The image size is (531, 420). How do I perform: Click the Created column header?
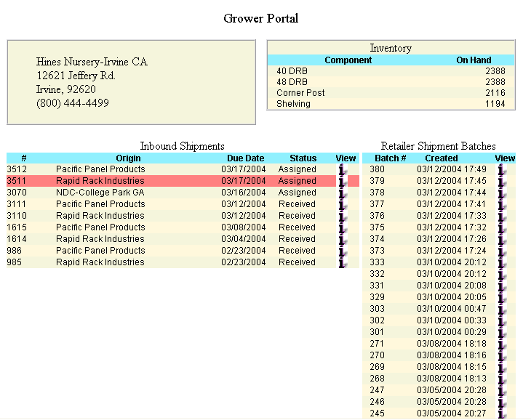click(442, 158)
